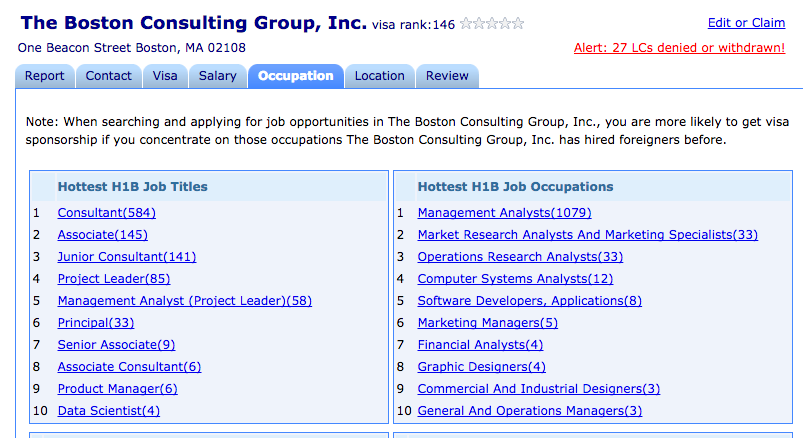Screen dimensions: 803x438
Task: Open Management Analyst (Project Leader)(58) link
Action: coord(184,301)
